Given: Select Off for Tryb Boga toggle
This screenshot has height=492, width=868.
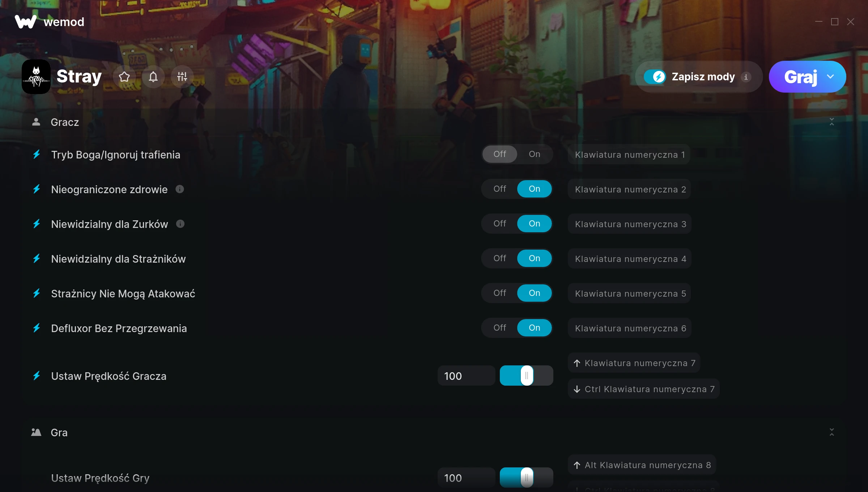Looking at the screenshot, I should click(500, 154).
